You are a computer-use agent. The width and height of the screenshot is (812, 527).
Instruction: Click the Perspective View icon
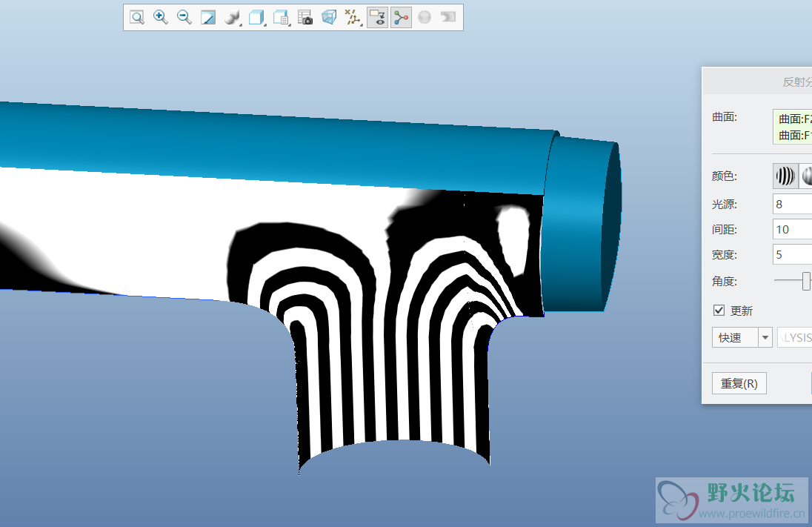329,18
